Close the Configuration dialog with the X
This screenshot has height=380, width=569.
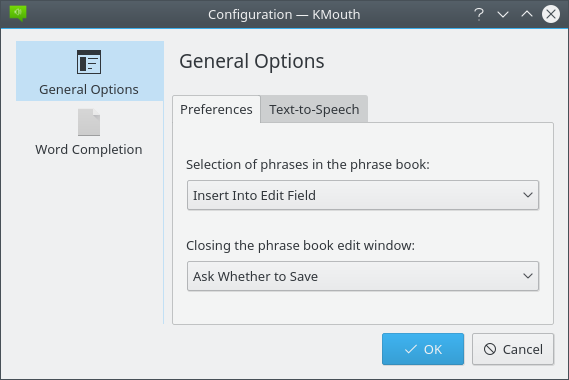click(x=550, y=14)
